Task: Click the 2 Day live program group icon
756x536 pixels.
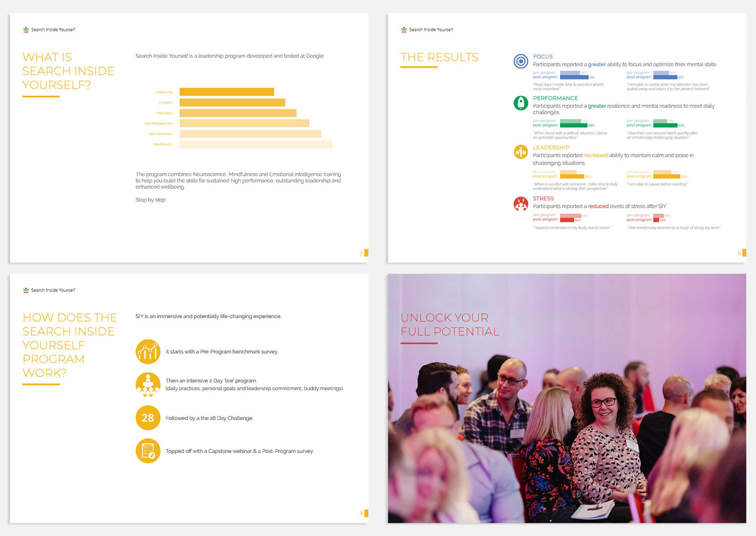Action: point(148,384)
